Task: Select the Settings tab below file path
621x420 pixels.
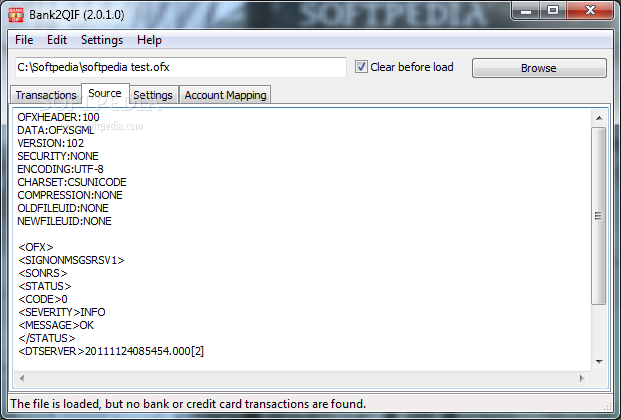Action: [x=153, y=95]
